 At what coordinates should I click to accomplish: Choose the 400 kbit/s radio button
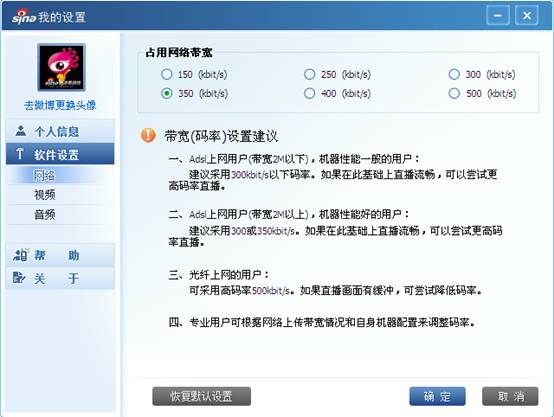point(310,93)
